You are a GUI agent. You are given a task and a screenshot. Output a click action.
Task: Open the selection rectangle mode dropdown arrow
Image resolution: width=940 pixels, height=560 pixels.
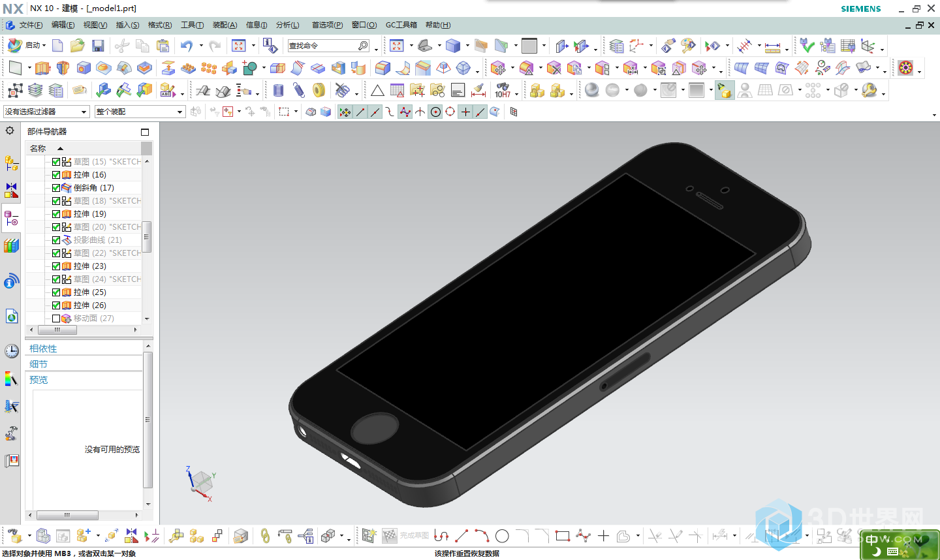[296, 112]
